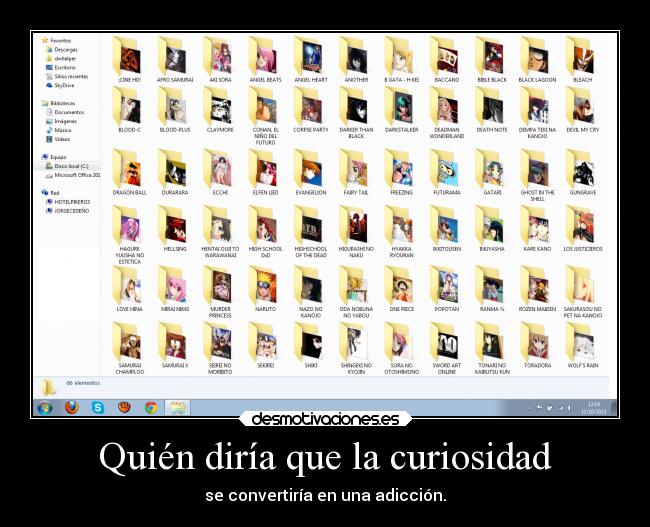
Task: Open the SAMURAI CHAMPLOO folder
Action: (x=129, y=349)
